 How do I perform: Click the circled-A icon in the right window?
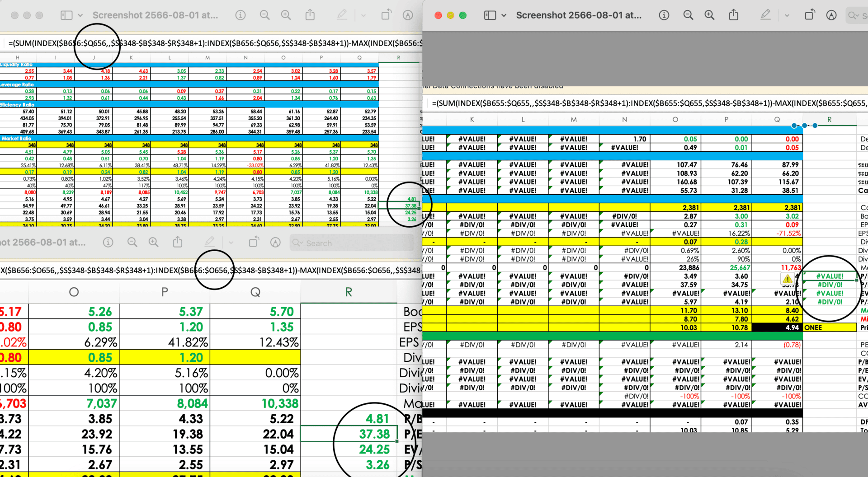tap(831, 15)
